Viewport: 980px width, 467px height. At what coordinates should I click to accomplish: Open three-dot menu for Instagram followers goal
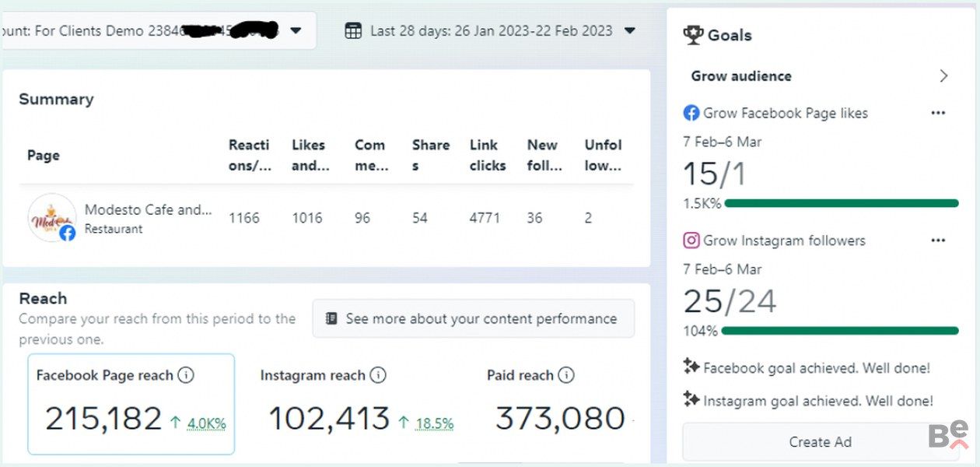(938, 241)
